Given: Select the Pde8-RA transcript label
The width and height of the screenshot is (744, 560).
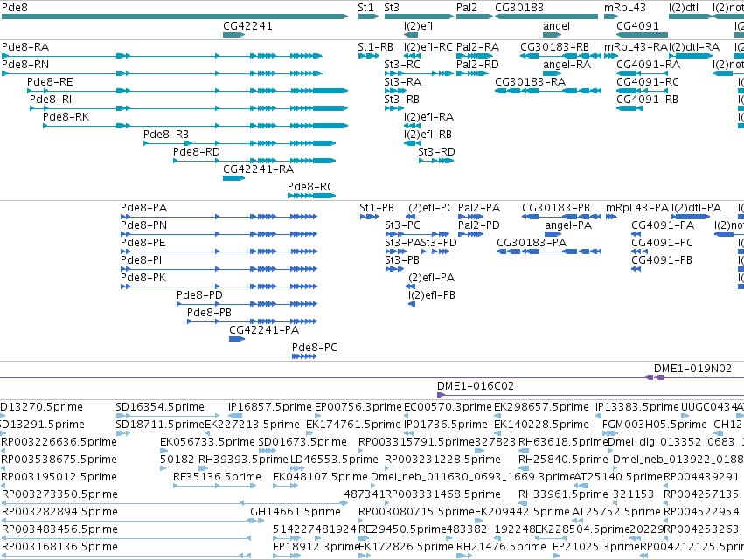Looking at the screenshot, I should (25, 47).
